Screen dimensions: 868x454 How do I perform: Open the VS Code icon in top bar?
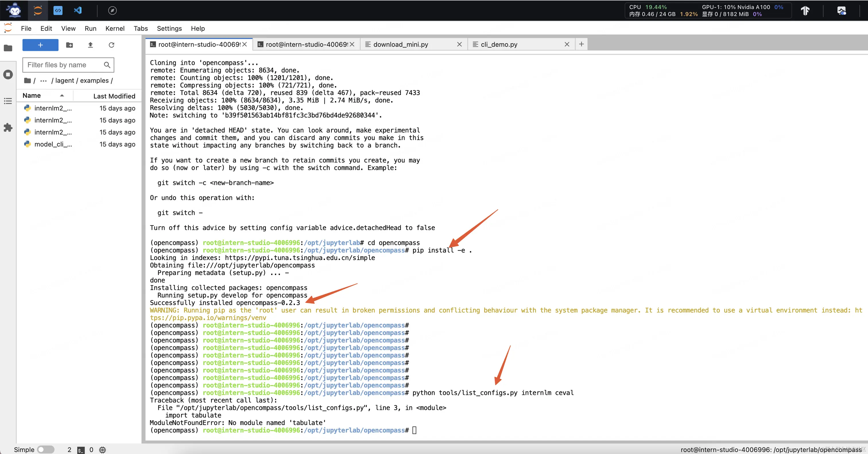pos(78,10)
